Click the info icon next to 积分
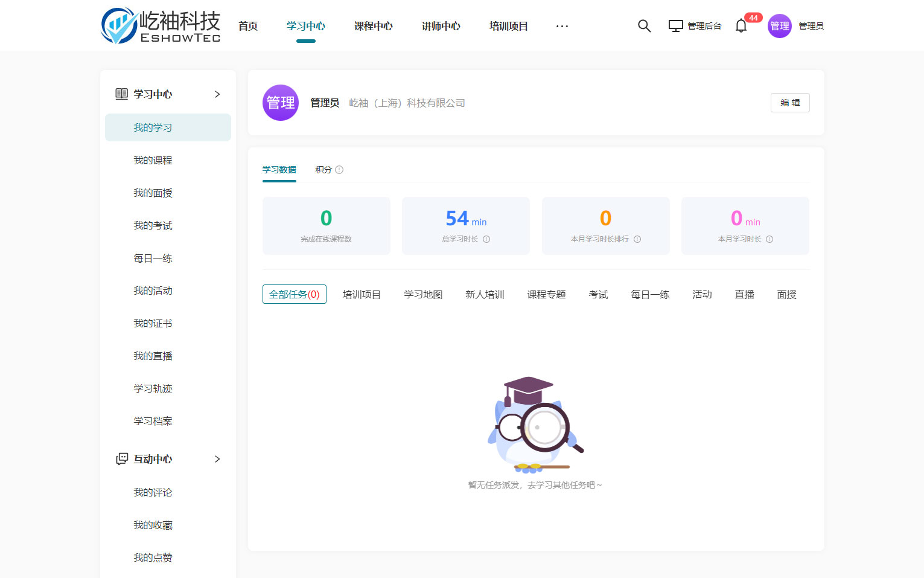Image resolution: width=924 pixels, height=578 pixels. (339, 170)
